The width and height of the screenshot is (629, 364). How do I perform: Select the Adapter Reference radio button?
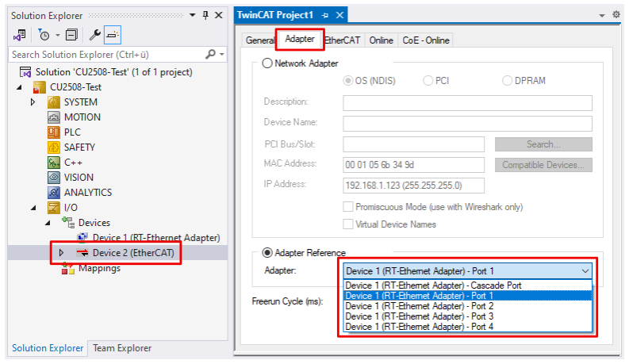pos(267,252)
